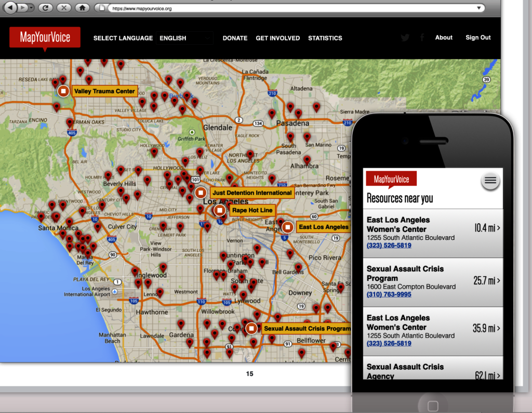
Task: Click the Resources near you heading
Action: [x=400, y=198]
